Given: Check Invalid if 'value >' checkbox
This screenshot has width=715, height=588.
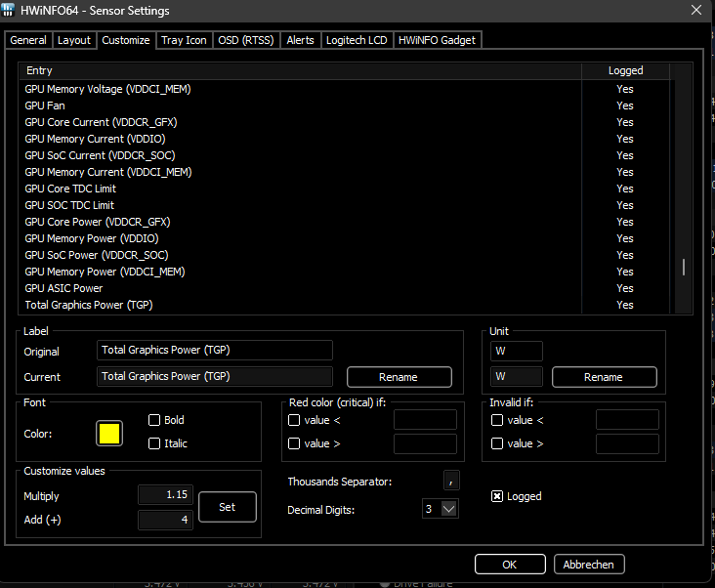Looking at the screenshot, I should coord(497,443).
